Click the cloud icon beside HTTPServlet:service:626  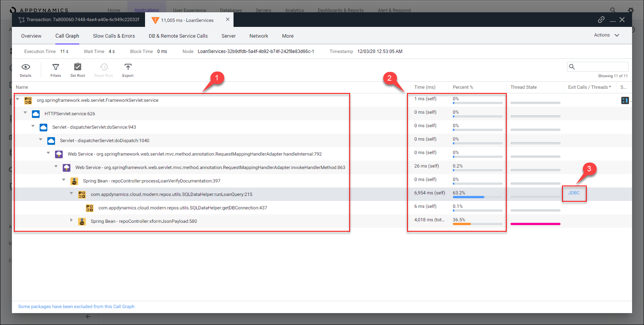[36, 114]
